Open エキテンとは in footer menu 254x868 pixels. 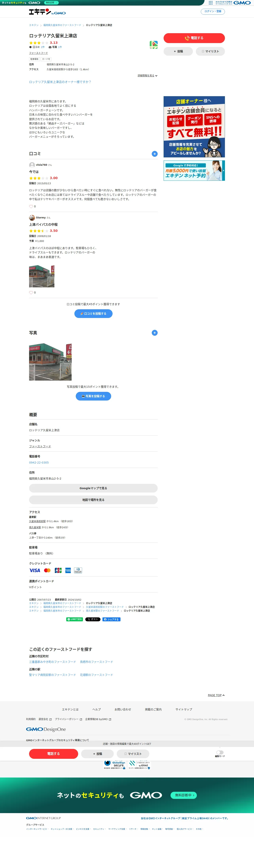(x=70, y=709)
